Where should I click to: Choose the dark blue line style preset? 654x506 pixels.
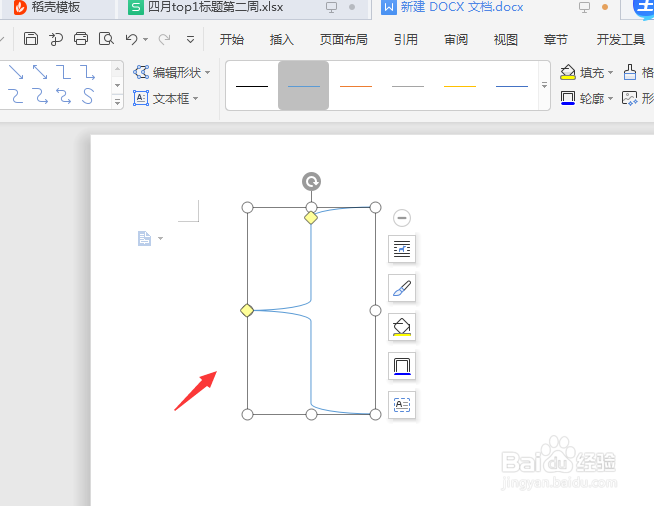512,86
